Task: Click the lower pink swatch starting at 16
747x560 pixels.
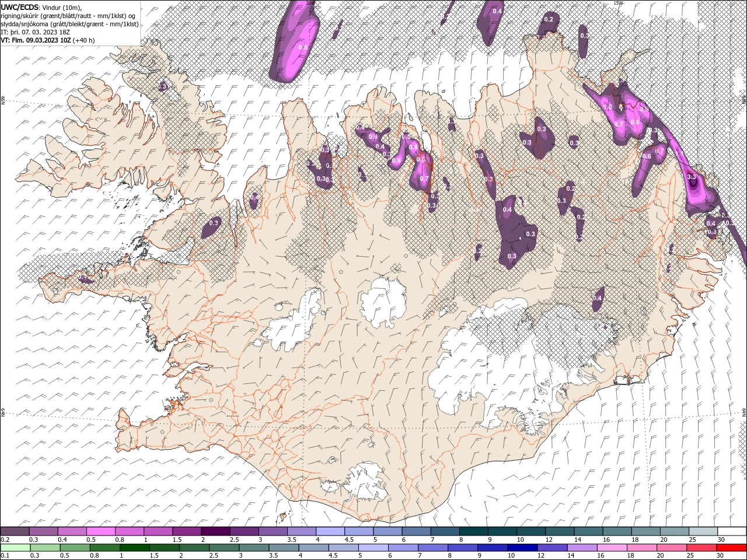Action: point(612,548)
